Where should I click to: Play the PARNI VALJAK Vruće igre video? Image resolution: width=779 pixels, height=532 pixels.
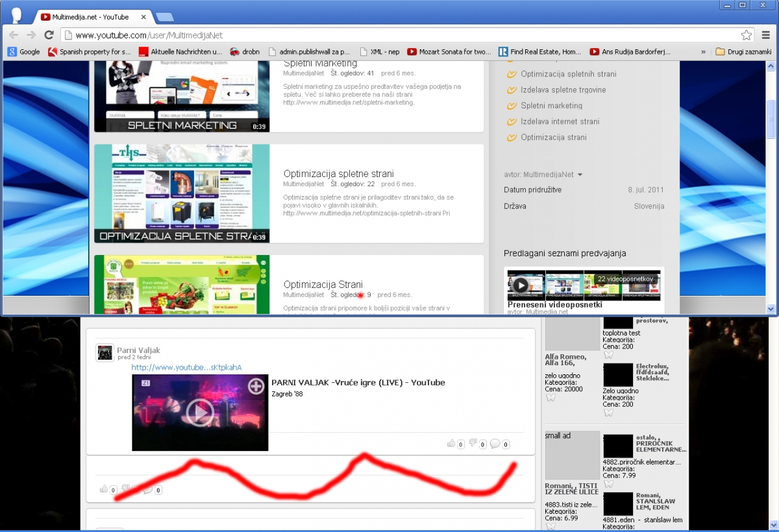(x=199, y=413)
